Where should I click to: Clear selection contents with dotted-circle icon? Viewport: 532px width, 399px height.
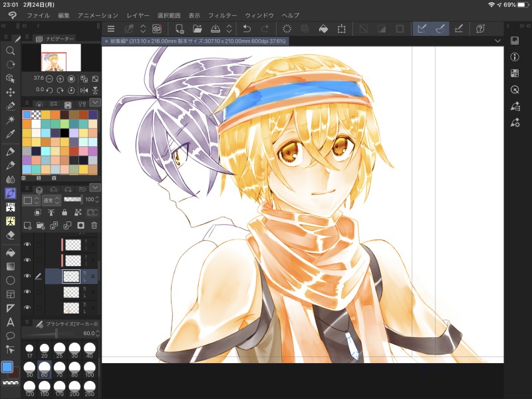[x=287, y=29]
